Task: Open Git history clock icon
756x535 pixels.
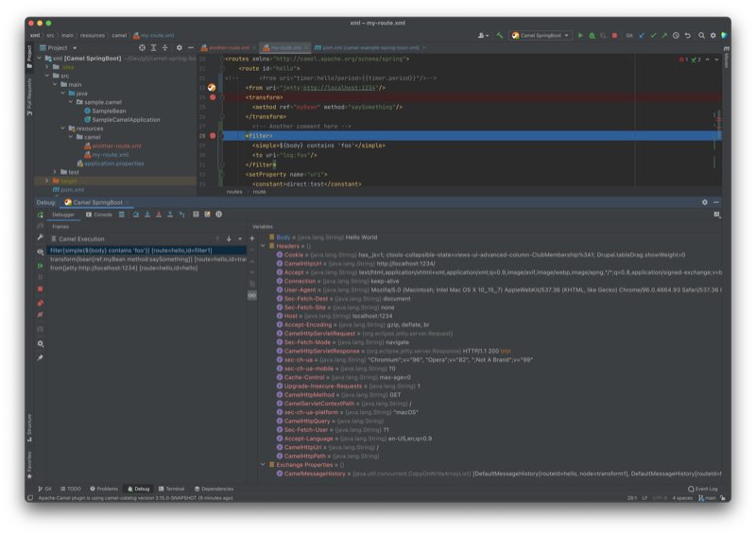Action: 676,35
